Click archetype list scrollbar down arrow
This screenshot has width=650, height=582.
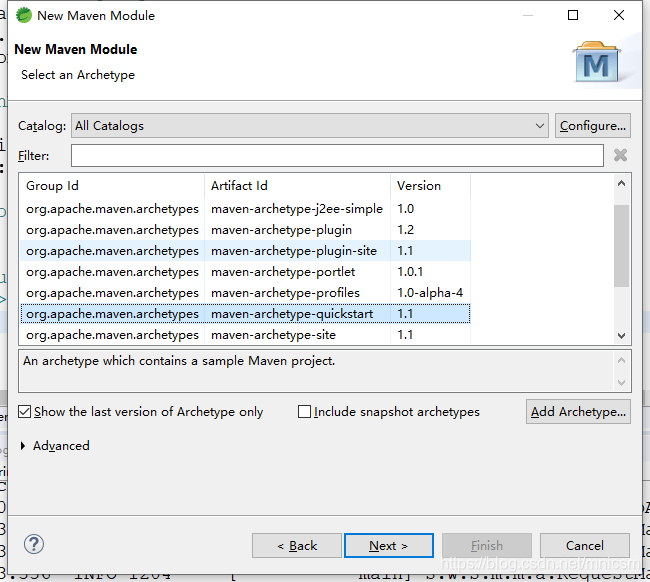(621, 335)
